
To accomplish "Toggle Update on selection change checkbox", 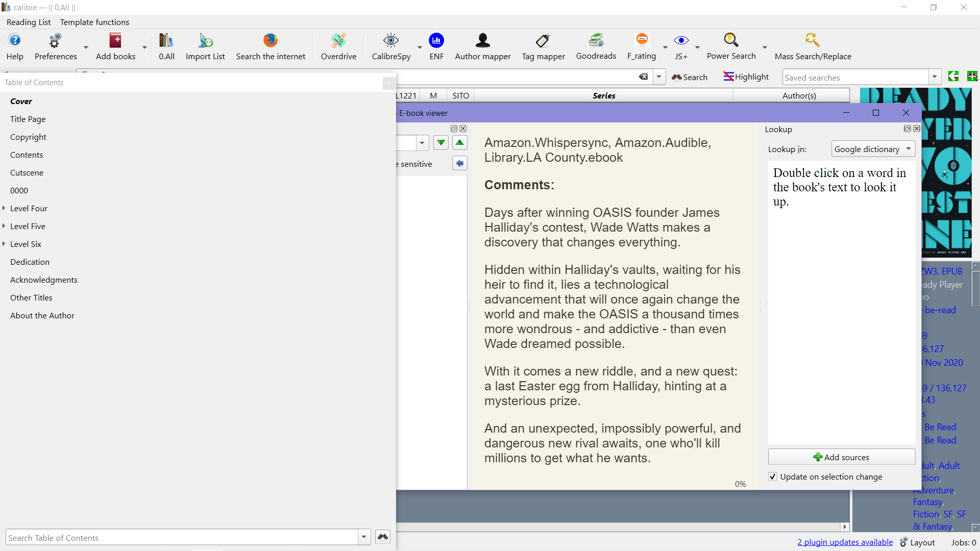I will tap(773, 477).
